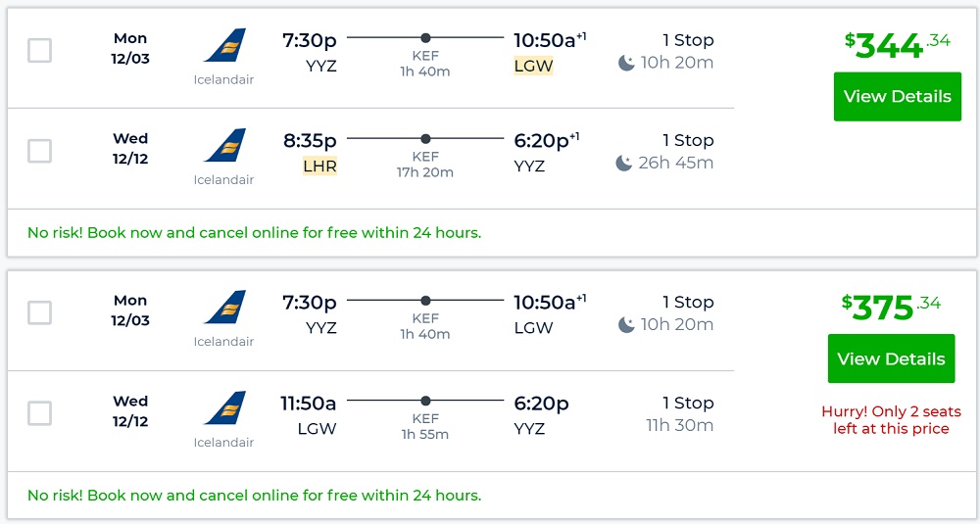
Task: Click the KEF 1h 55m stopover dot
Action: [x=425, y=401]
